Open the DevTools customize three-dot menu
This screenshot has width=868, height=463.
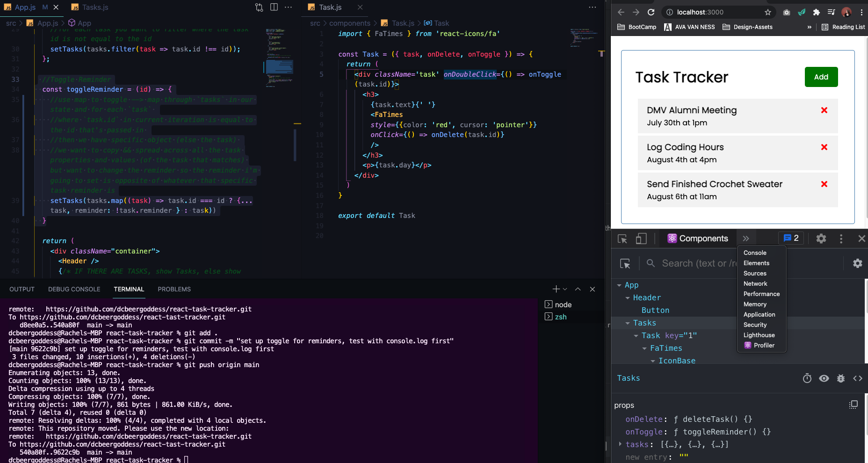(841, 239)
